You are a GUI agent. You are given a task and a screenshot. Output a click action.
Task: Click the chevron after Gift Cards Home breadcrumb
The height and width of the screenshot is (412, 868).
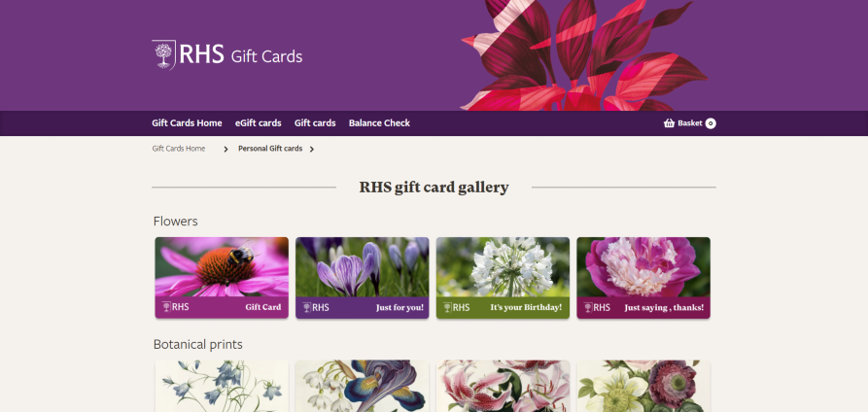click(x=226, y=149)
